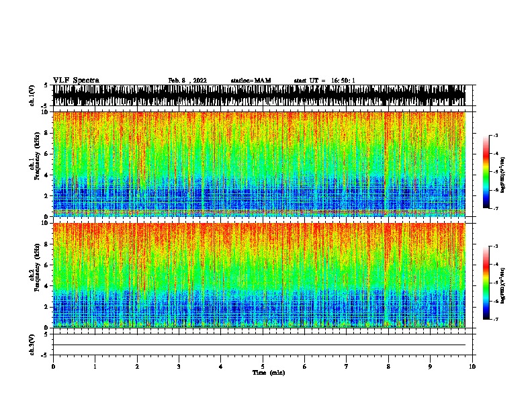
Task: Click the ch.1 color scale bar
Action: click(486, 172)
